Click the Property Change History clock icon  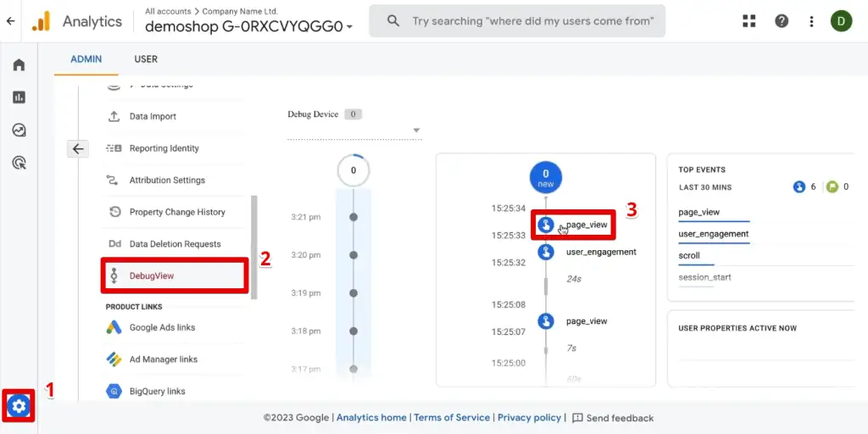point(114,212)
